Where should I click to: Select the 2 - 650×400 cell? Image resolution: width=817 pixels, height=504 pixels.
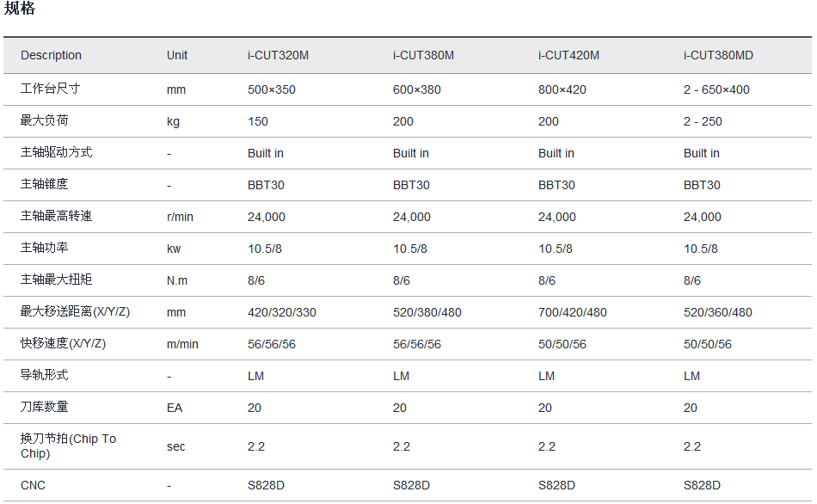(x=716, y=89)
